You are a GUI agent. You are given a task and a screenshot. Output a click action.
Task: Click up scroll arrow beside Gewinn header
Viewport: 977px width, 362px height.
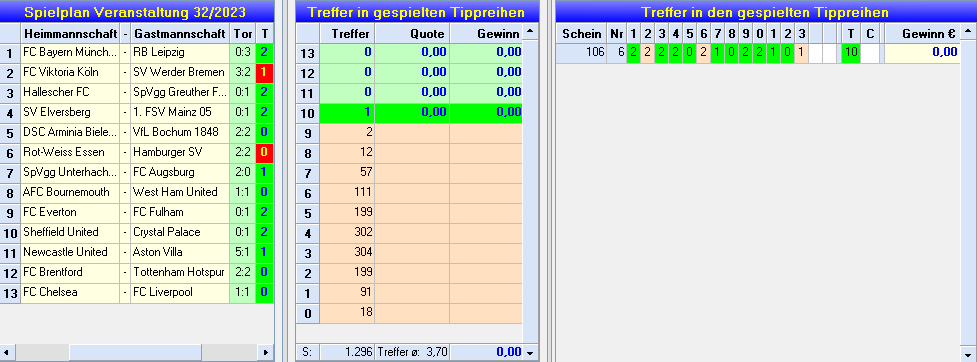tap(530, 31)
